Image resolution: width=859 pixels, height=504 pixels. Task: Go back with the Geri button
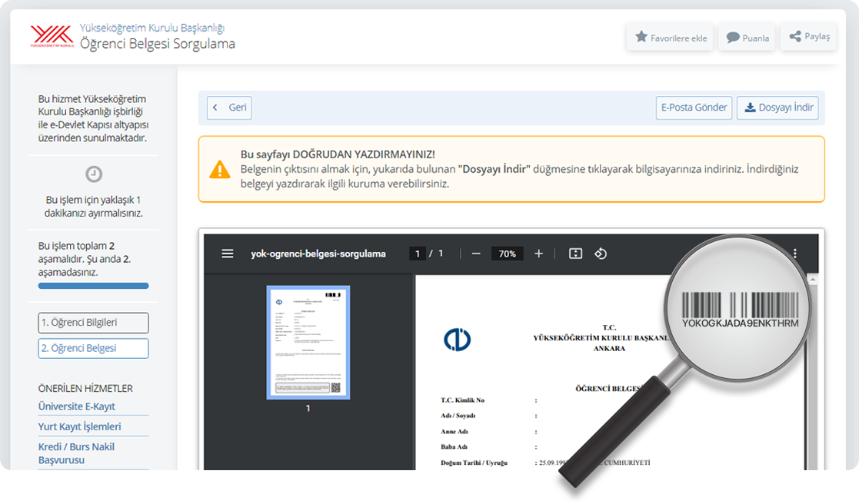point(229,108)
